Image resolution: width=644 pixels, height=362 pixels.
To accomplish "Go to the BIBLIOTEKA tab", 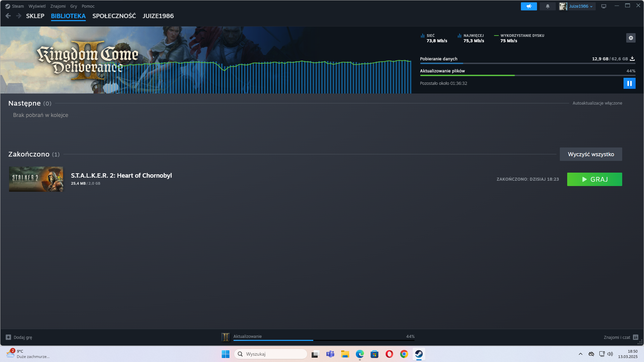I will [x=68, y=16].
